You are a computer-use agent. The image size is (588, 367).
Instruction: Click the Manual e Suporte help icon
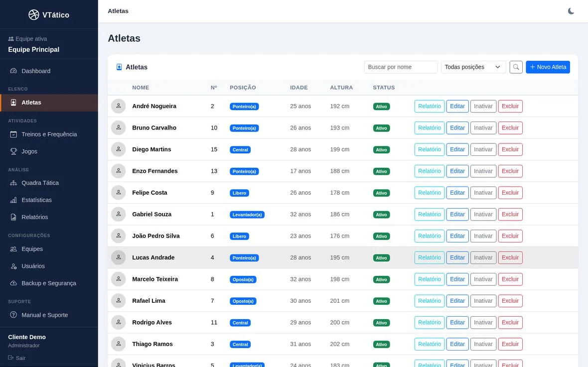[x=13, y=315]
